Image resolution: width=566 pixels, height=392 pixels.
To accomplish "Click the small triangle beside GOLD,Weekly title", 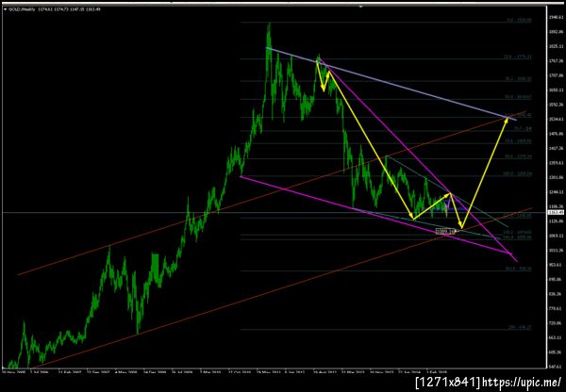I will [5, 9].
